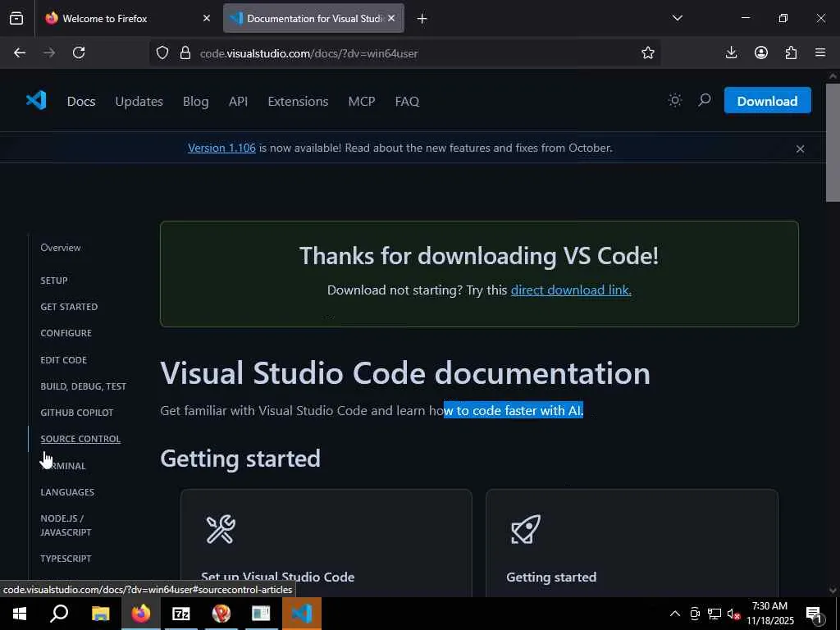840x630 pixels.
Task: Open the Firefox downloads panel icon
Action: pos(731,52)
